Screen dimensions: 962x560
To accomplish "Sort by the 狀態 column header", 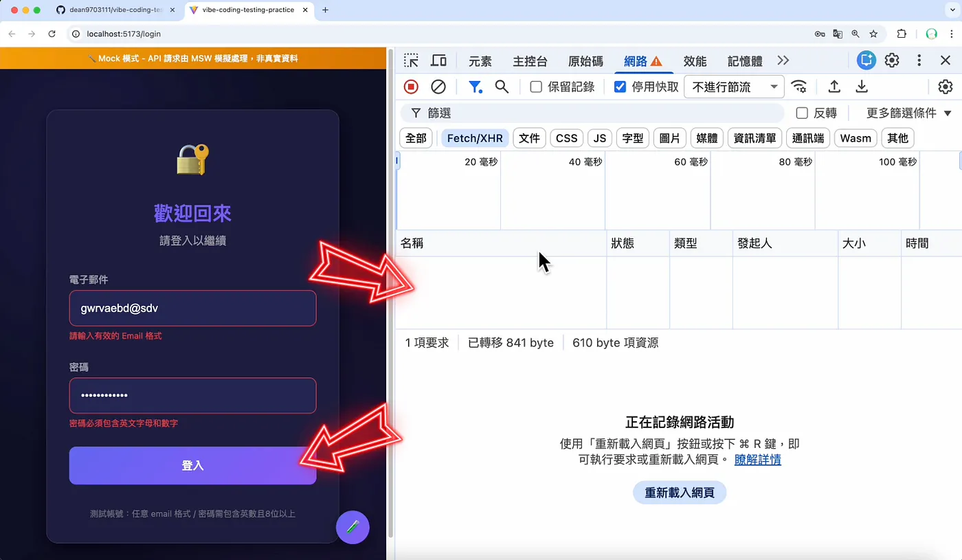I will coord(638,243).
